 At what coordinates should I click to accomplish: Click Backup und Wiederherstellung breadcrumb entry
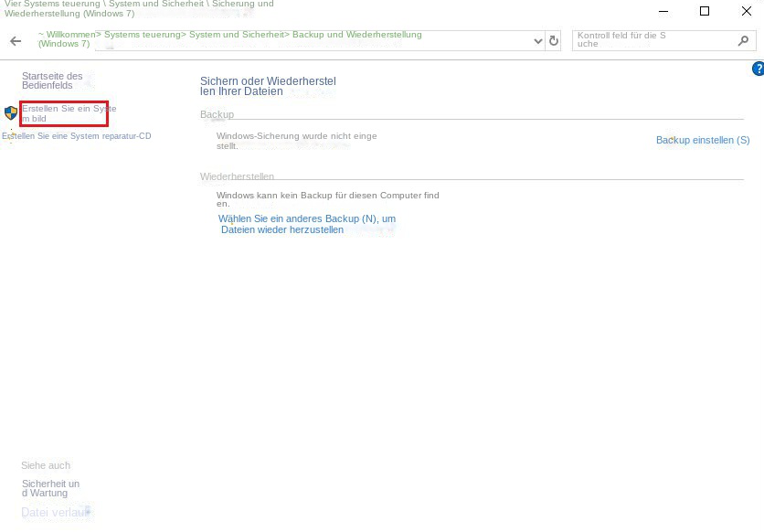click(356, 35)
